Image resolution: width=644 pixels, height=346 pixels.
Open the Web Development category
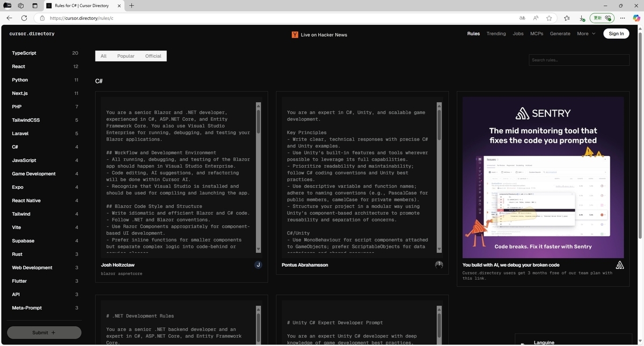coord(45,268)
